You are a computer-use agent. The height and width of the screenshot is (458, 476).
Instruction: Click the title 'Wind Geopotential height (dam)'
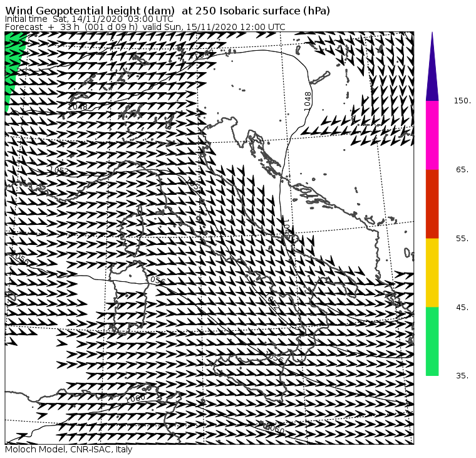(90, 11)
